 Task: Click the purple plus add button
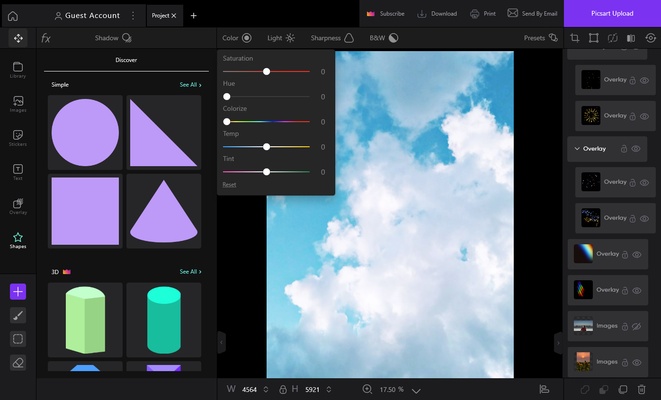coord(18,292)
